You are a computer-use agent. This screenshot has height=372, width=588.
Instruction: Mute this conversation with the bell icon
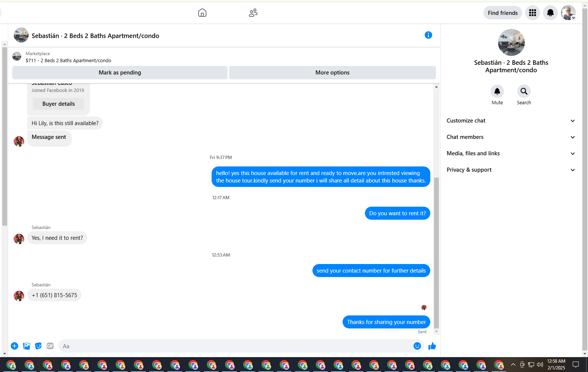pos(497,91)
